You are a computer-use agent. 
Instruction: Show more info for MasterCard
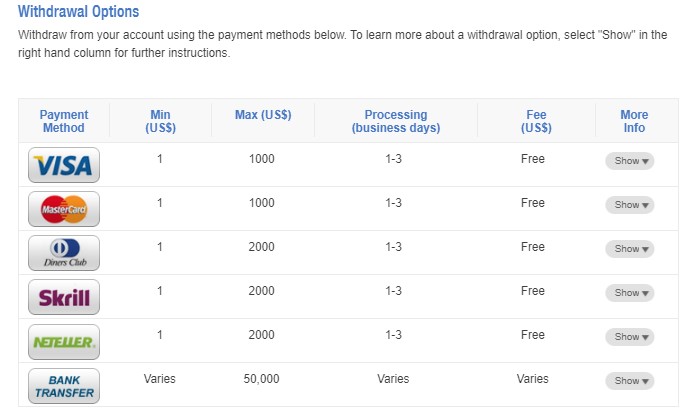630,205
